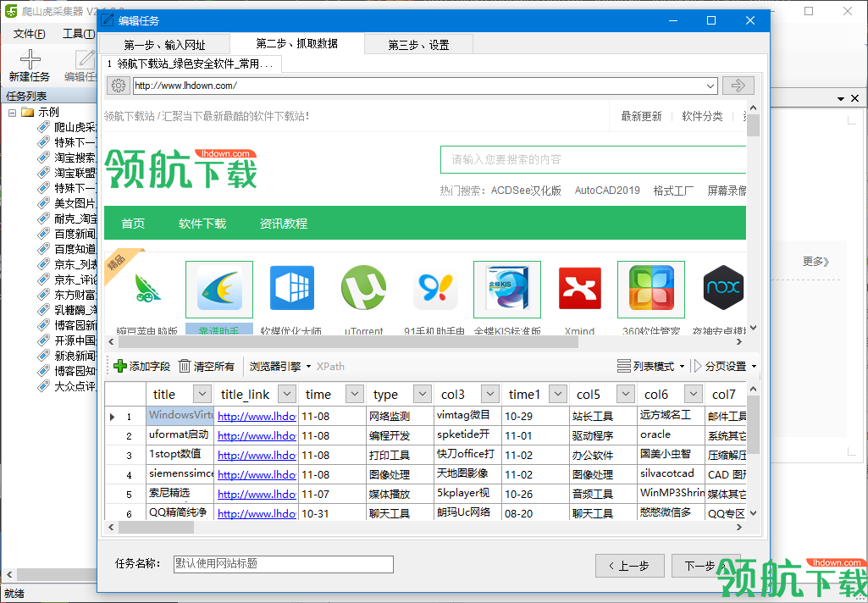Click the 软件分类 link
The height and width of the screenshot is (603, 868).
coord(702,116)
